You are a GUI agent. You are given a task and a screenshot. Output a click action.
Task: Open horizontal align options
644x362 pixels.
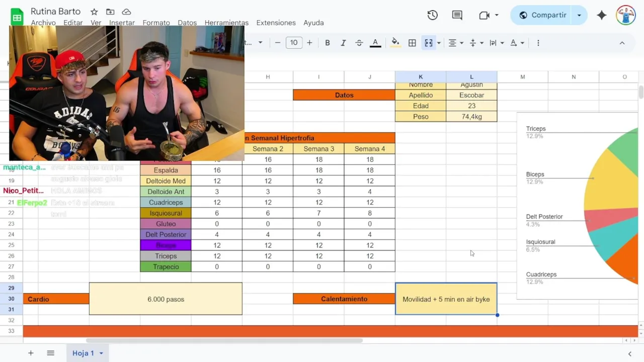(x=455, y=43)
